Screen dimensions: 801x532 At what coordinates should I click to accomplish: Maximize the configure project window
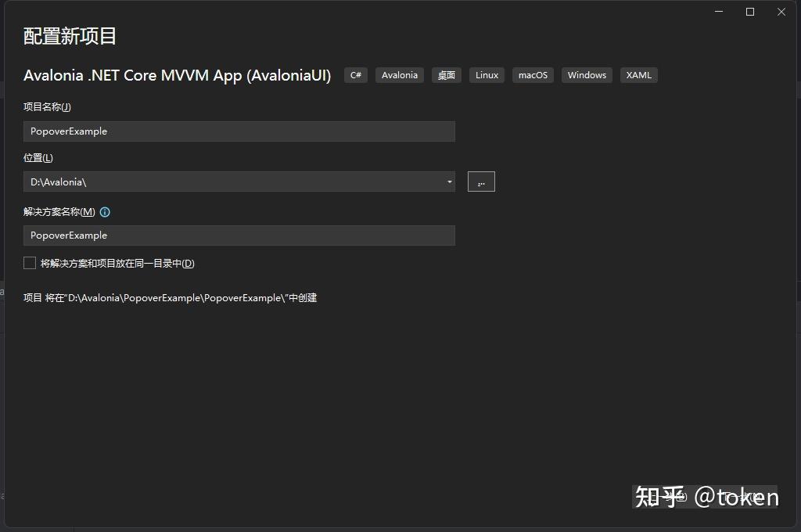pyautogui.click(x=750, y=12)
